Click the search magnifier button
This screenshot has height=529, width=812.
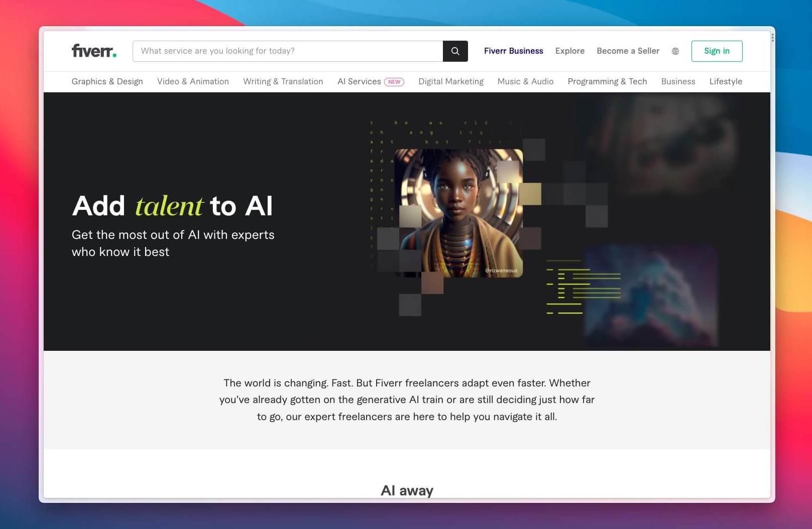[x=455, y=51]
